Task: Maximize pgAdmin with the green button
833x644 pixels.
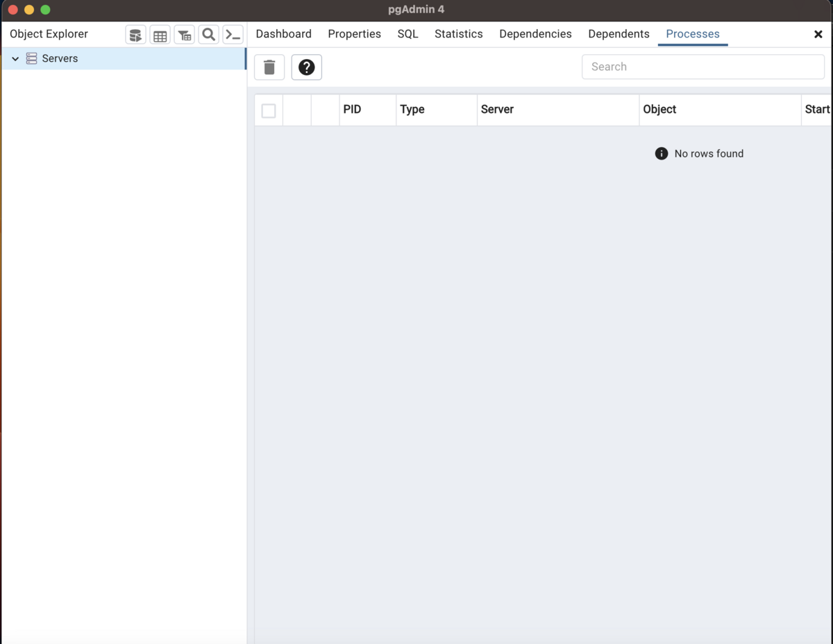Action: [46, 10]
